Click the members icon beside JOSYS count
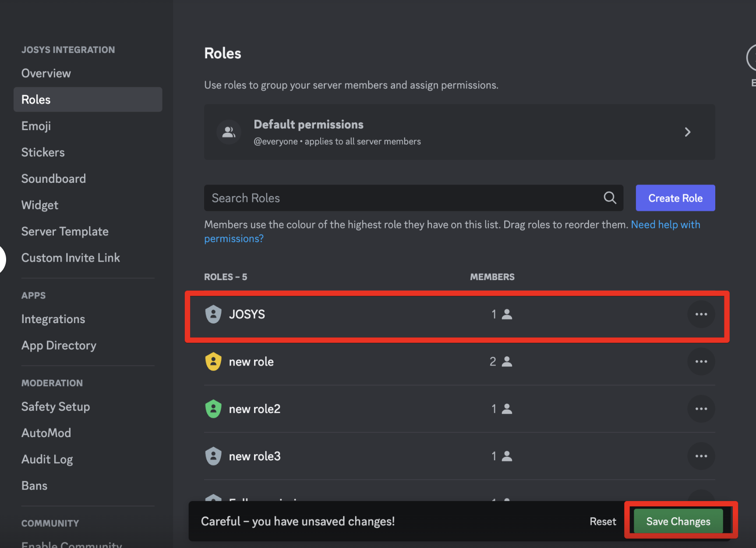This screenshot has height=548, width=756. coord(507,314)
